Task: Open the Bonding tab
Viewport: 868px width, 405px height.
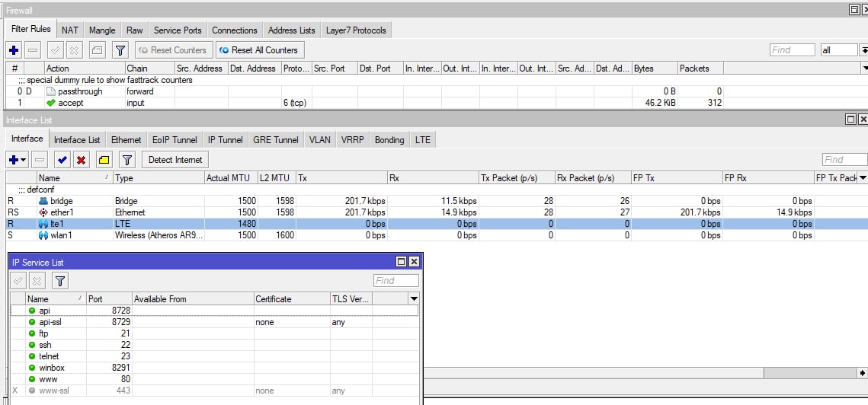Action: (389, 140)
